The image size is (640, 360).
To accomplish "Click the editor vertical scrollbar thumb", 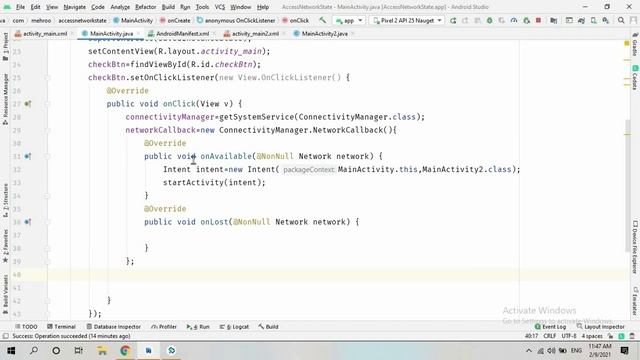I will (x=628, y=186).
